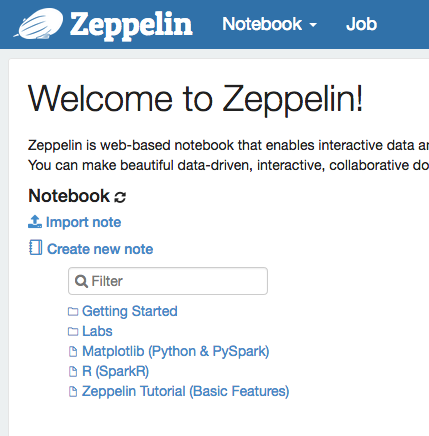Expand the Labs folder
The image size is (429, 436).
(97, 331)
